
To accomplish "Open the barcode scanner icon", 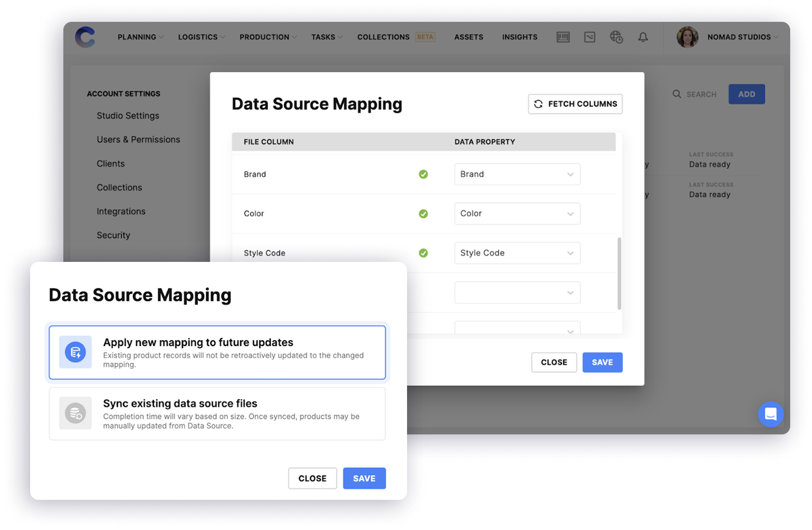I will coord(563,37).
